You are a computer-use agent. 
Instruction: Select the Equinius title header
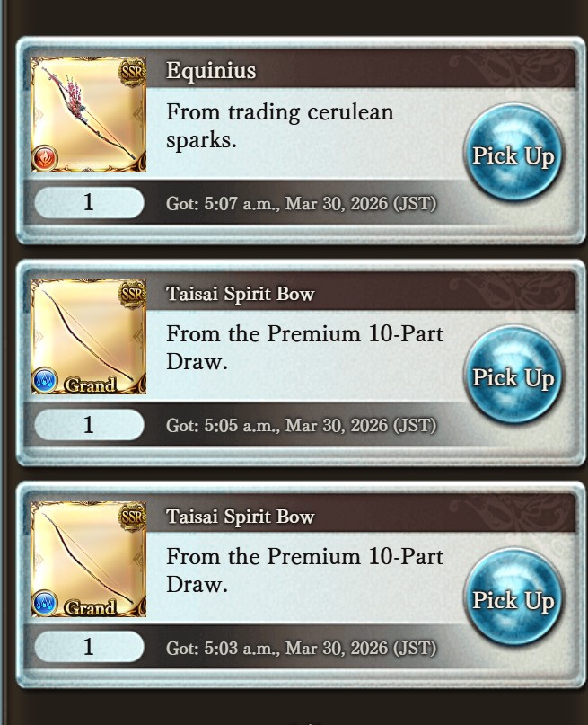click(x=211, y=70)
